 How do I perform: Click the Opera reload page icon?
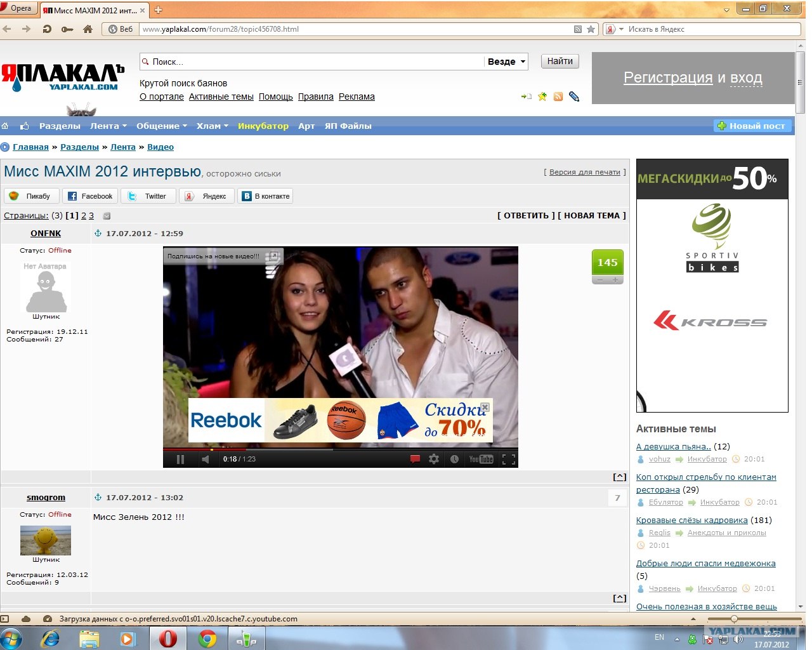47,29
